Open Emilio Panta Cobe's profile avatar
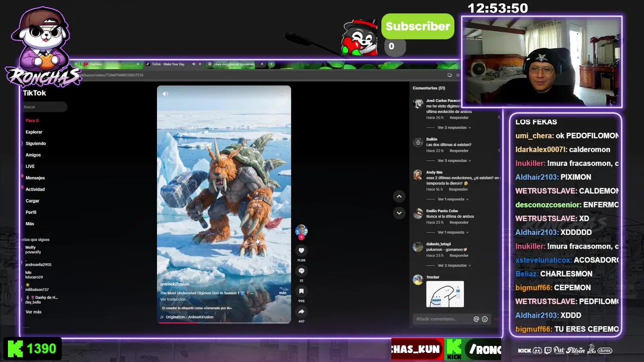The width and height of the screenshot is (644, 362). point(418,214)
